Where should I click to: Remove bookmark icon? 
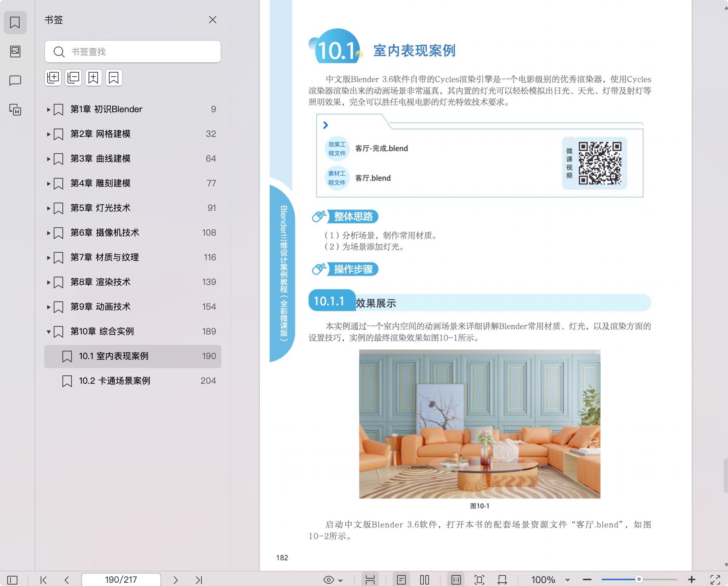click(x=114, y=78)
